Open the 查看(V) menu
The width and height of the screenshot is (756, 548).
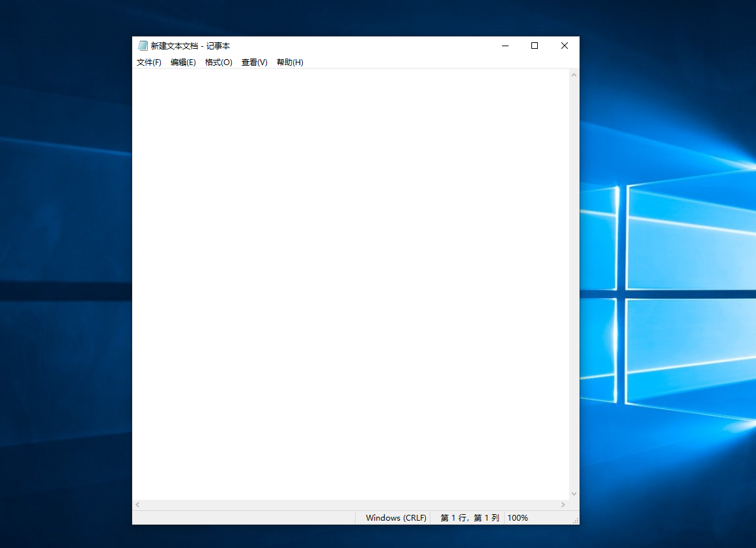254,62
